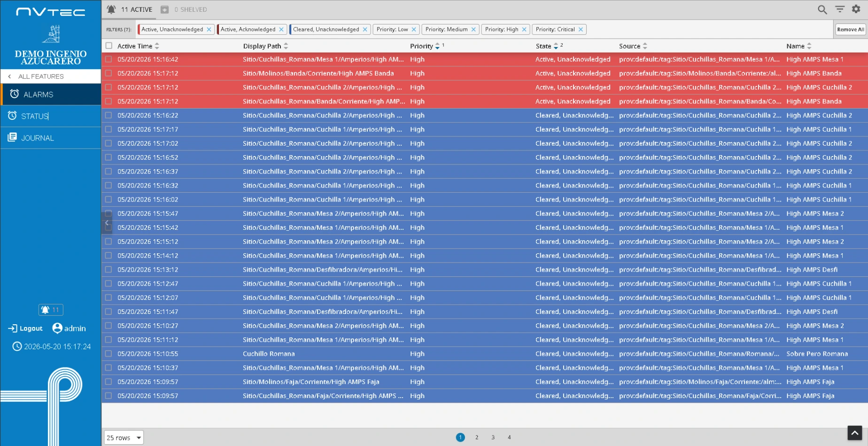Sort by the Active Time column arrows
868x446 pixels.
click(157, 46)
